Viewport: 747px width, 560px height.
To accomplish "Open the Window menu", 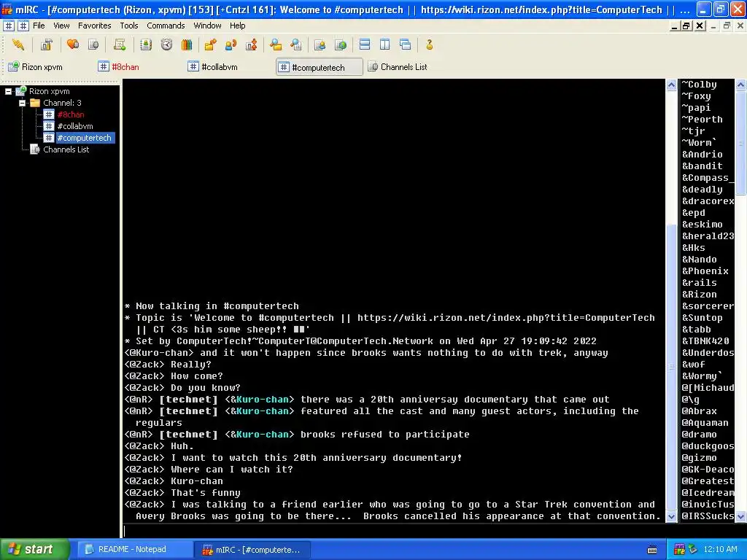I will click(207, 26).
